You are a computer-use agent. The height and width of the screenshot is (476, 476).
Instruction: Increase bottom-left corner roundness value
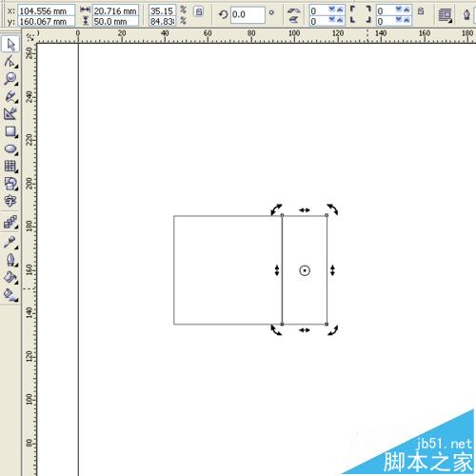(x=340, y=20)
